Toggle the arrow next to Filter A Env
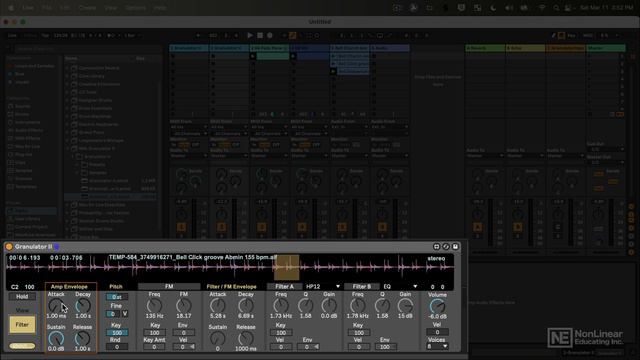The image size is (640, 360). [x=316, y=347]
